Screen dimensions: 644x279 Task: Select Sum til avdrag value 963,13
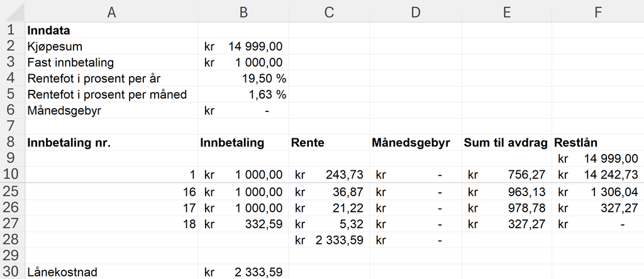507,192
